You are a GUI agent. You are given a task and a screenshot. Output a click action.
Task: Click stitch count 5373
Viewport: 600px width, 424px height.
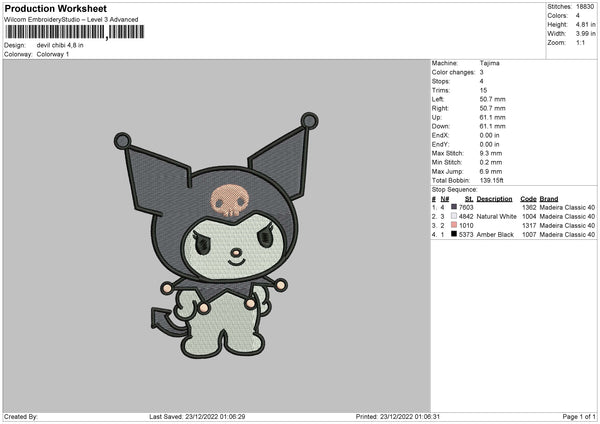coord(466,235)
